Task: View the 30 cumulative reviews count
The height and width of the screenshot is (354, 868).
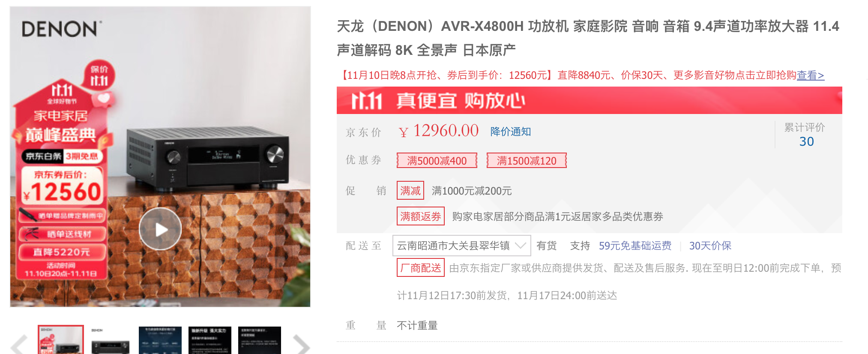Action: [x=806, y=141]
